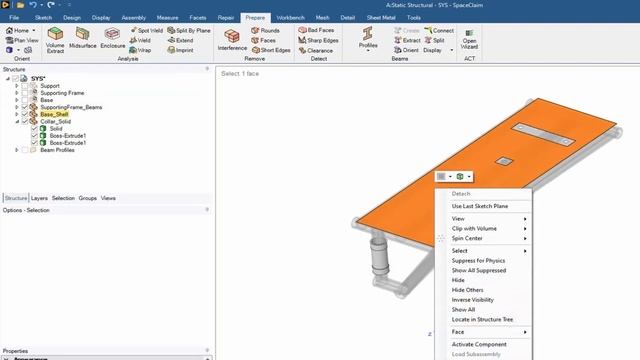The width and height of the screenshot is (640, 360).
Task: Click the Redo arrow in title bar
Action: click(51, 5)
